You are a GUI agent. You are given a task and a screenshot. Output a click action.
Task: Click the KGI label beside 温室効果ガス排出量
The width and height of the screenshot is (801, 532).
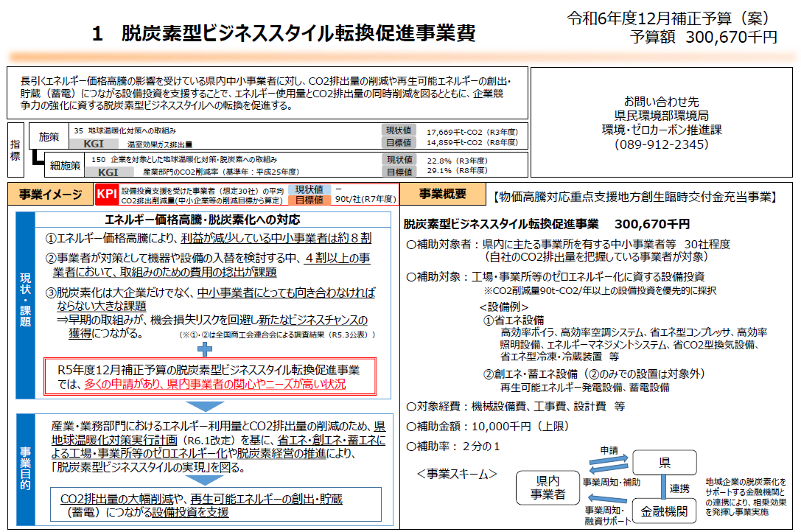click(x=94, y=144)
